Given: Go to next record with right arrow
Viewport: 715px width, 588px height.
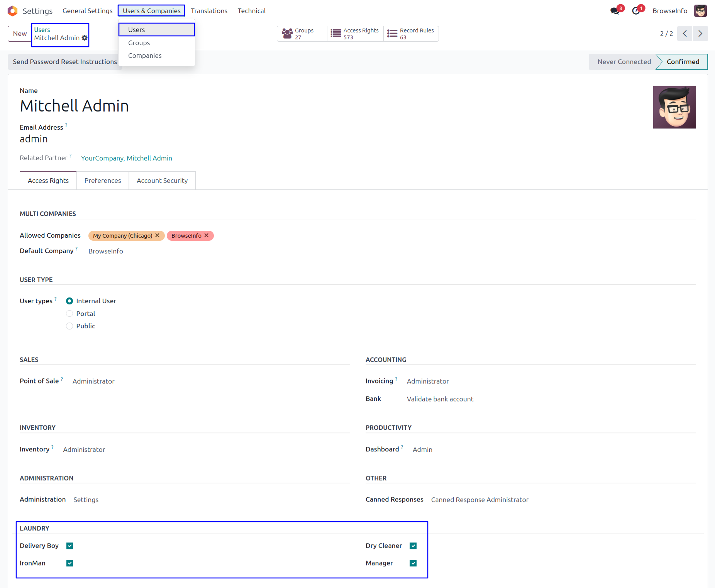Looking at the screenshot, I should pyautogui.click(x=700, y=34).
